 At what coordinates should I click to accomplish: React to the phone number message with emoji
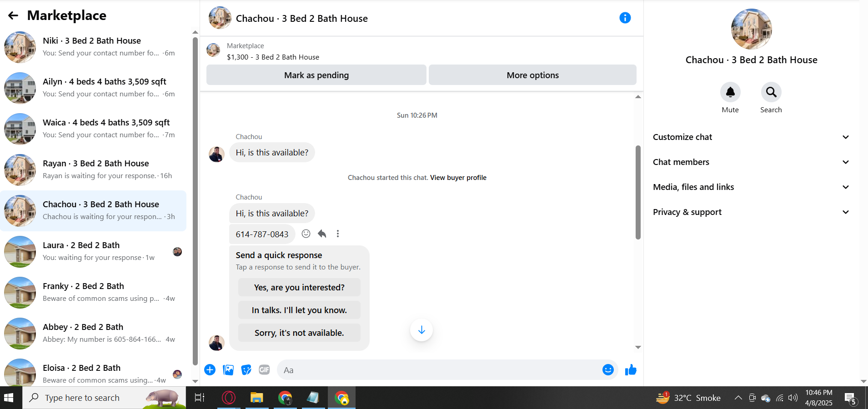click(306, 234)
